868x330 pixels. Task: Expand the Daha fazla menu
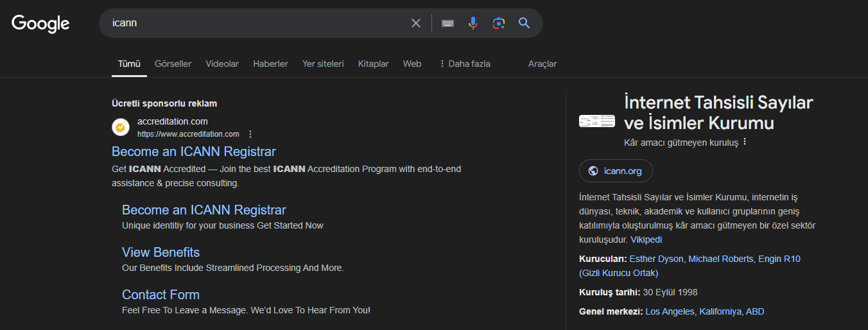point(465,64)
